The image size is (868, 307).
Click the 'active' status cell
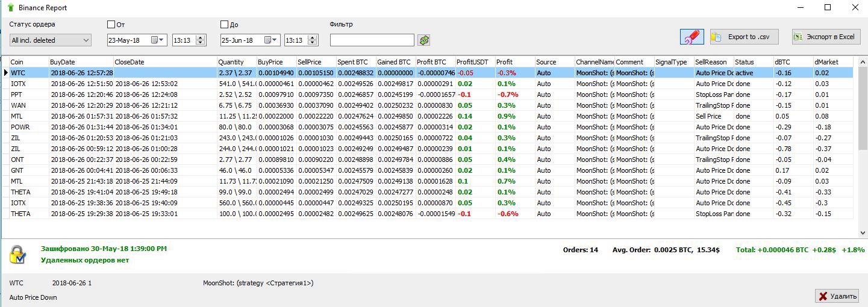tap(754, 73)
